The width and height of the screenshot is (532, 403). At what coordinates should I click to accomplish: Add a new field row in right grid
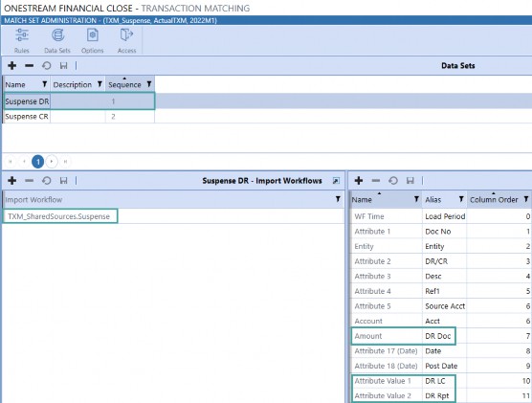[359, 181]
